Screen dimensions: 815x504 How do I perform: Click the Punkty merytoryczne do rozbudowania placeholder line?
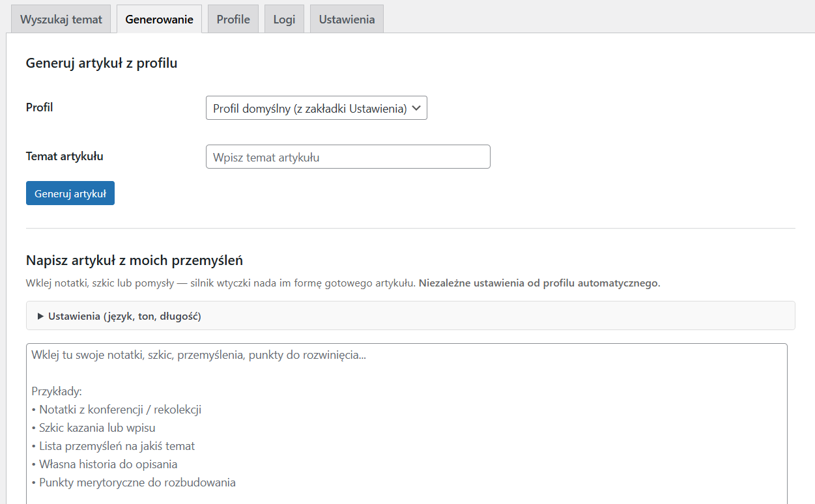pyautogui.click(x=137, y=483)
